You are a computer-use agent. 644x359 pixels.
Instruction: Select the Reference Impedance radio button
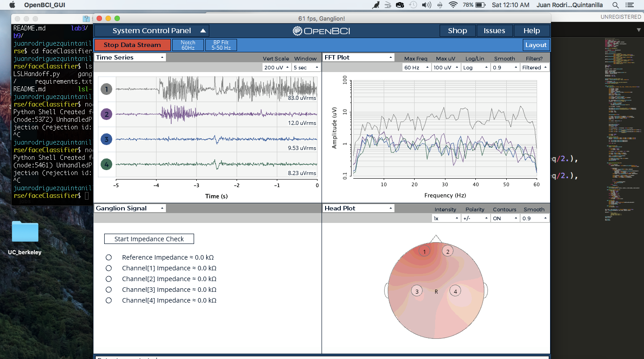tap(109, 257)
